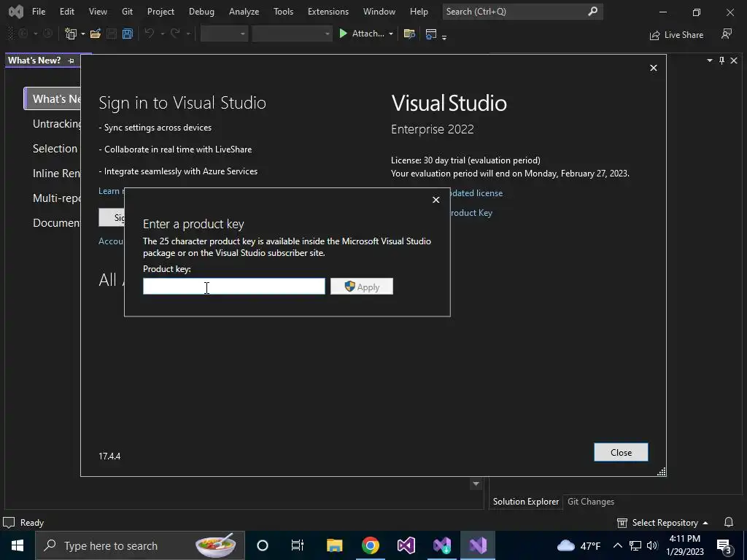Select Multi-repo item in What's New list
The image size is (747, 560).
click(x=56, y=198)
